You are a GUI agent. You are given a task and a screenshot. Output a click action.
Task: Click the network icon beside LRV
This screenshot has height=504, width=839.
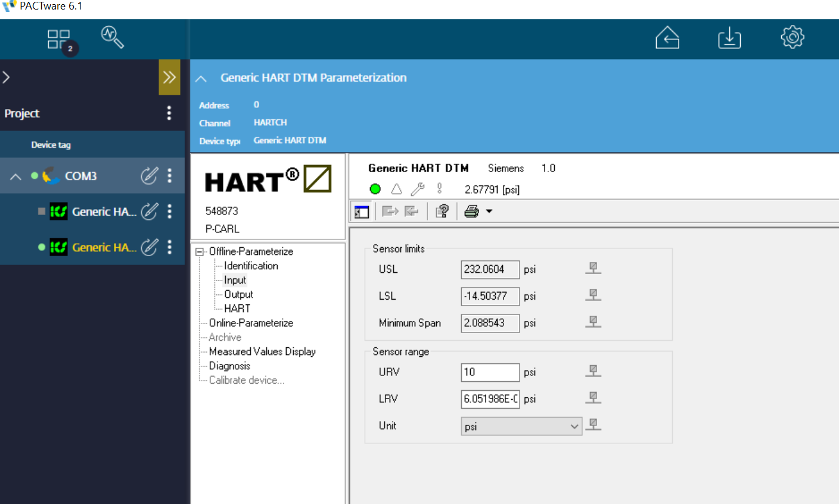click(x=593, y=398)
